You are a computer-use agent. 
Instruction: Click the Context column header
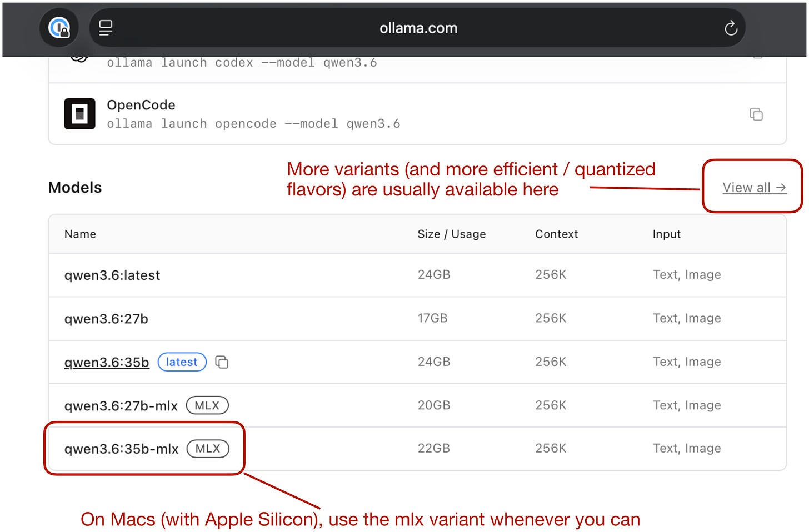(556, 234)
